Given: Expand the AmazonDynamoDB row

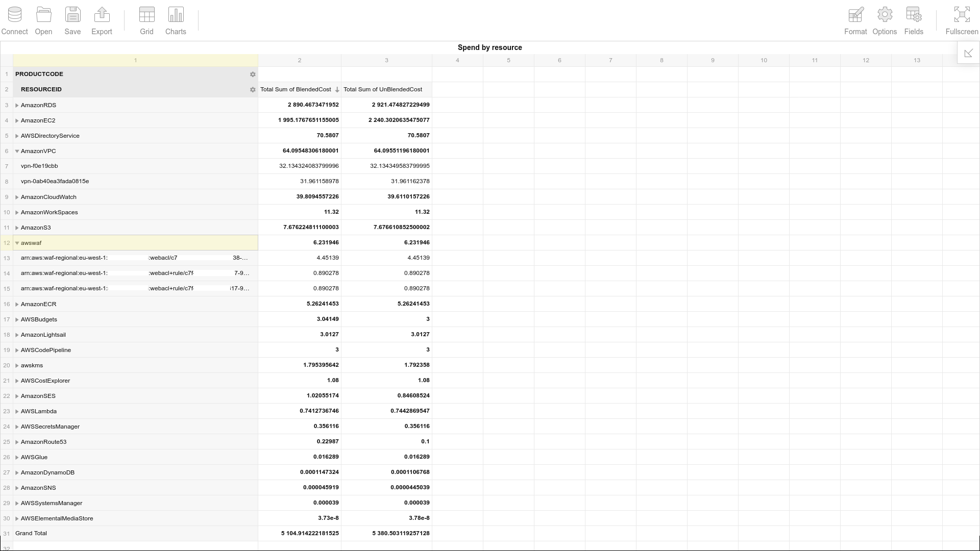Looking at the screenshot, I should coord(17,472).
